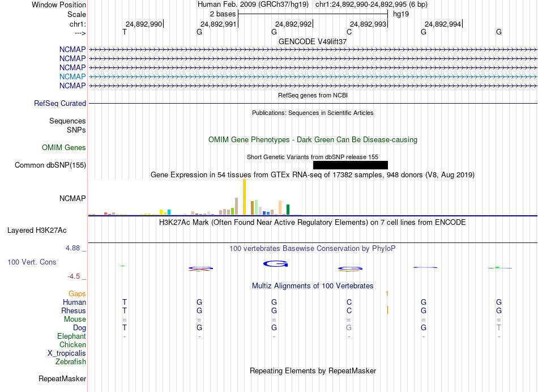Click the '100 Vert. Cons' label
The image size is (538, 392).
[x=32, y=262]
